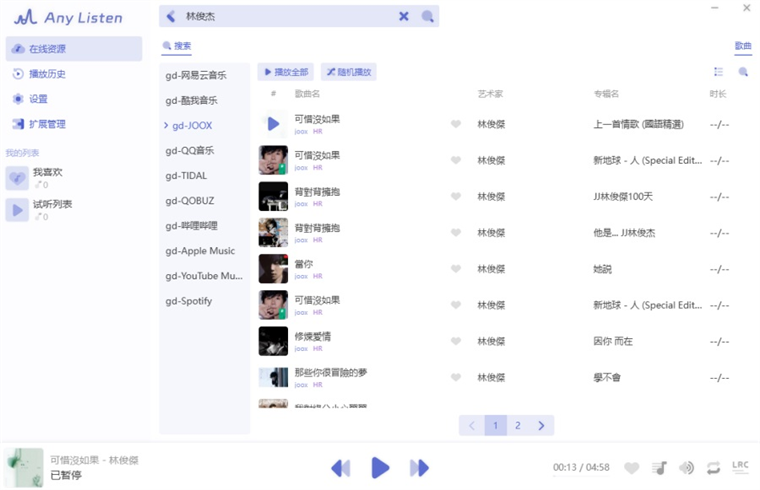Click the 當你 album cover thumbnail
Screen dimensions: 760x490
pos(273,269)
